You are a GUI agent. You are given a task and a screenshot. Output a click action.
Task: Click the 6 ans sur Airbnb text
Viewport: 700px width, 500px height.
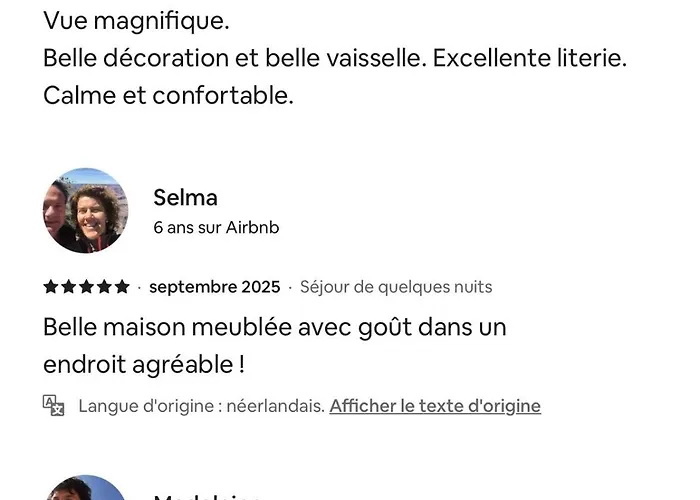click(x=216, y=228)
